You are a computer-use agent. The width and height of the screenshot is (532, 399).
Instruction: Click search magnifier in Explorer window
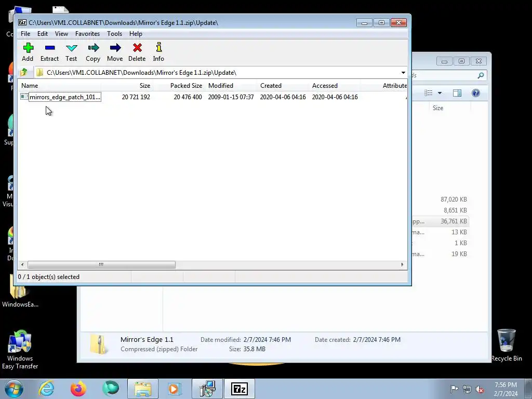click(x=481, y=75)
